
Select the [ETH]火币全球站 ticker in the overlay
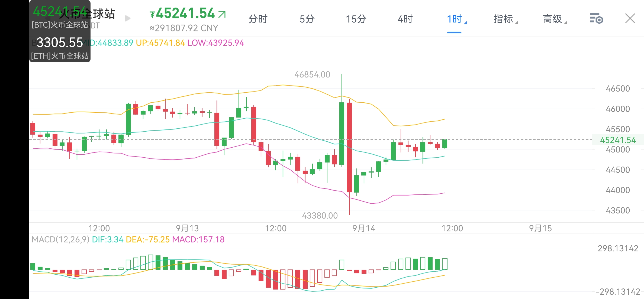[60, 56]
